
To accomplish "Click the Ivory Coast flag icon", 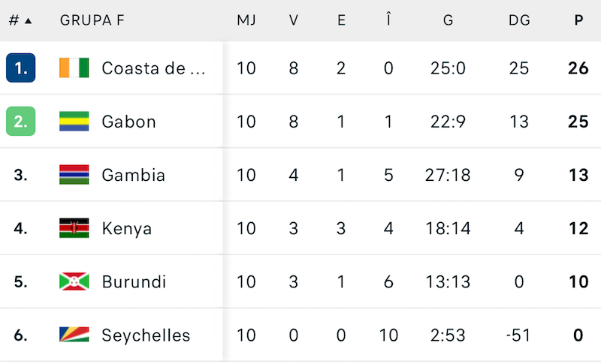I will (74, 68).
